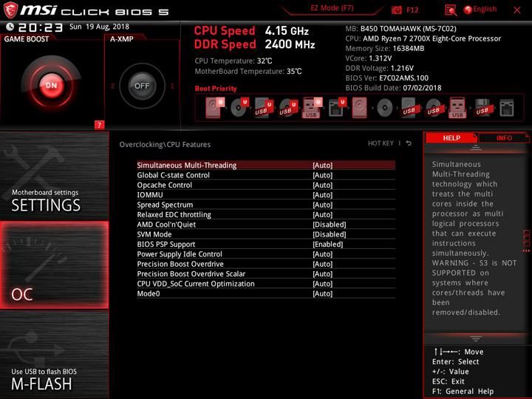Click the 20:23 system time

tap(41, 27)
